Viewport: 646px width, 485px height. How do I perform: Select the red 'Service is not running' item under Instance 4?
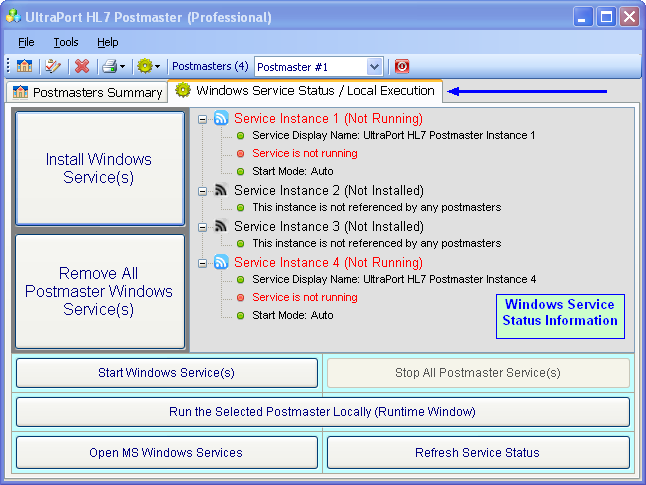click(304, 298)
